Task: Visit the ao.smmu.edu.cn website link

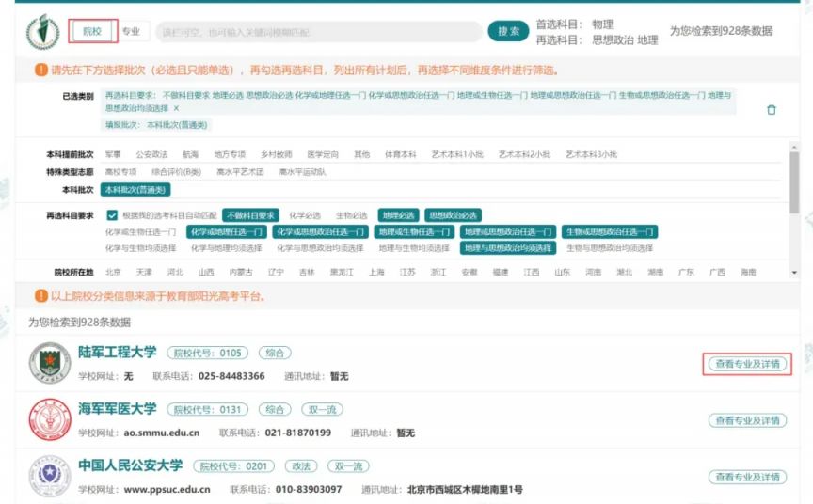Action: (161, 433)
